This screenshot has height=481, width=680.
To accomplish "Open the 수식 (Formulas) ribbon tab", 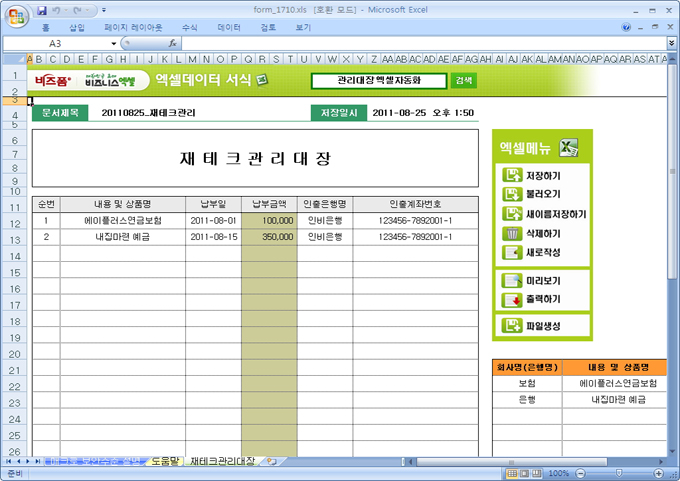I will click(189, 28).
